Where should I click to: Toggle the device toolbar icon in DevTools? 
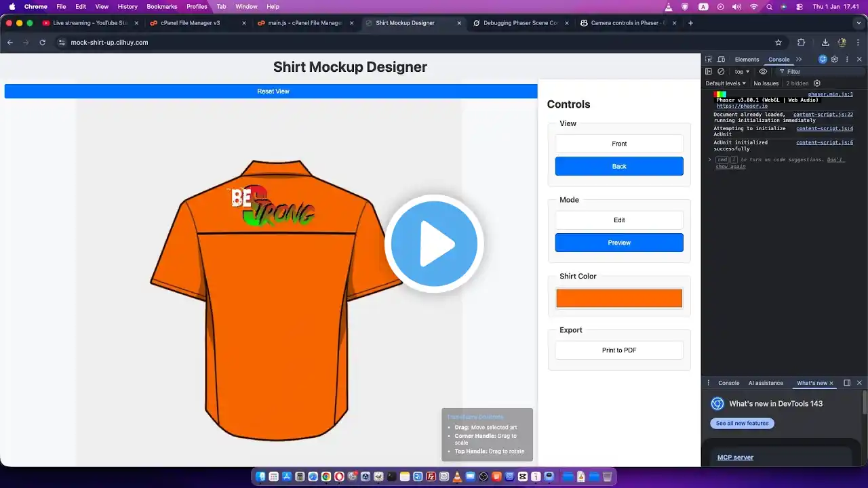point(721,60)
